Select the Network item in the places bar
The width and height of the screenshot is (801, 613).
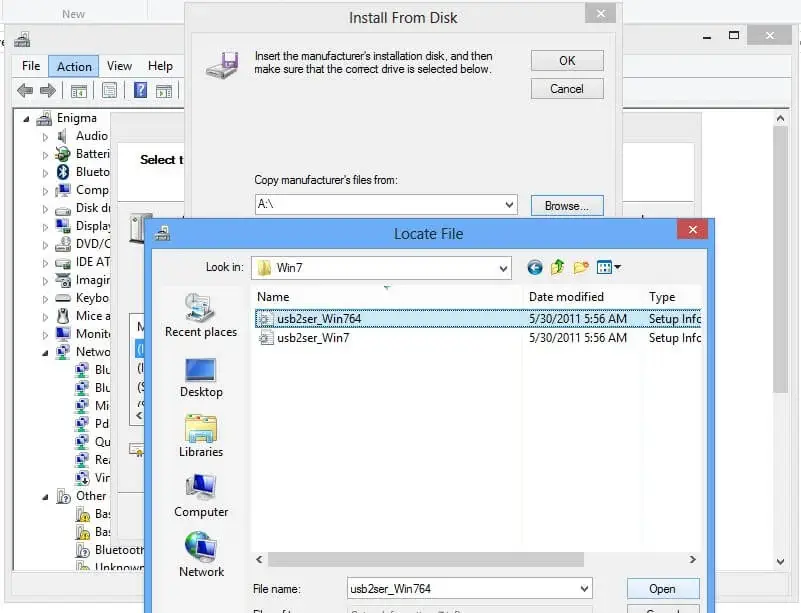[200, 557]
